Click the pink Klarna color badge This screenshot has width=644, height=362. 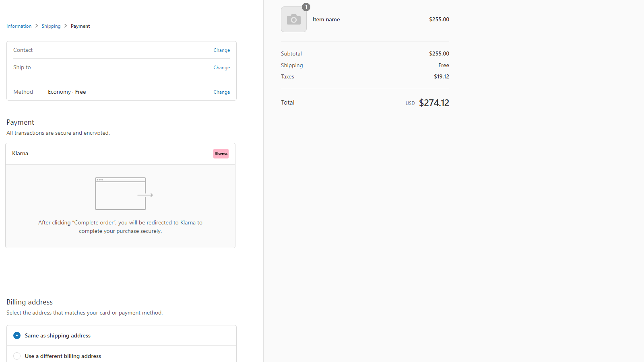click(221, 153)
